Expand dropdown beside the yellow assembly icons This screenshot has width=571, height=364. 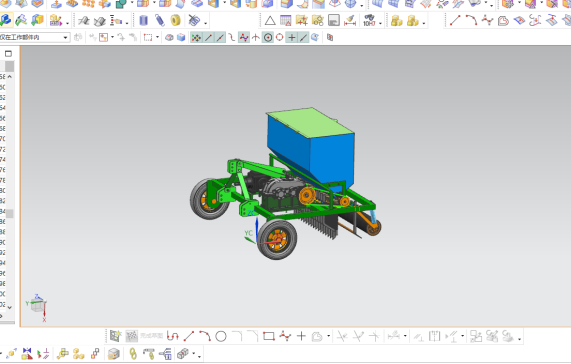(424, 23)
